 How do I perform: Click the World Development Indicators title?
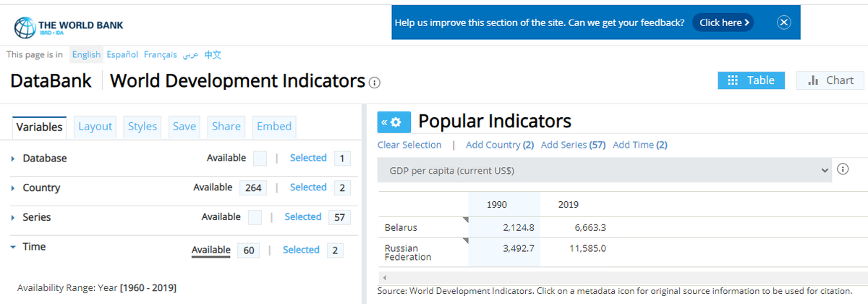pos(237,81)
